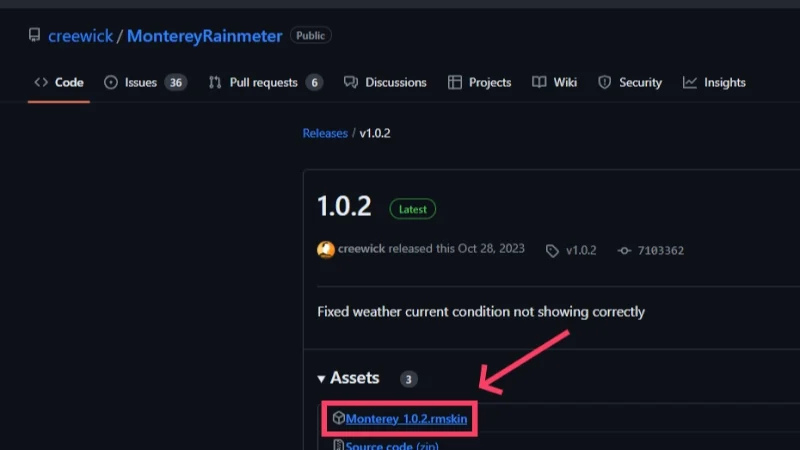The height and width of the screenshot is (450, 800).
Task: Click the Assets count badge 3
Action: (x=408, y=379)
